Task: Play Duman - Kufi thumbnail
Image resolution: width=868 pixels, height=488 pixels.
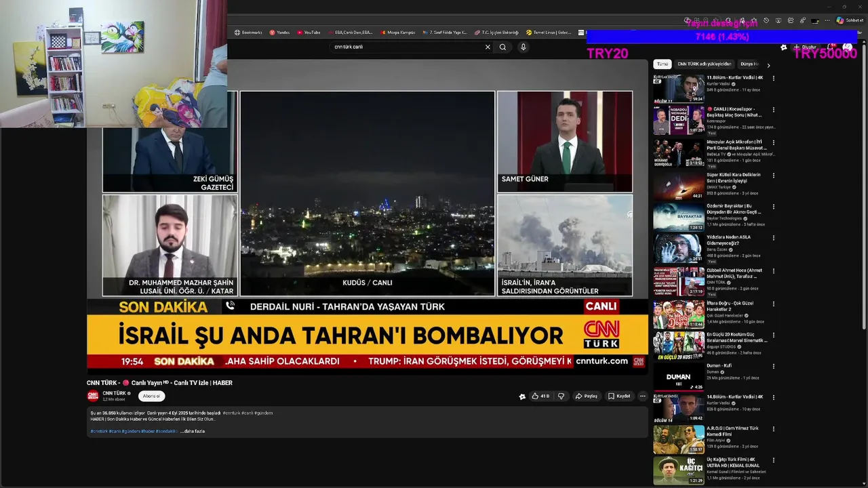Action: click(678, 376)
